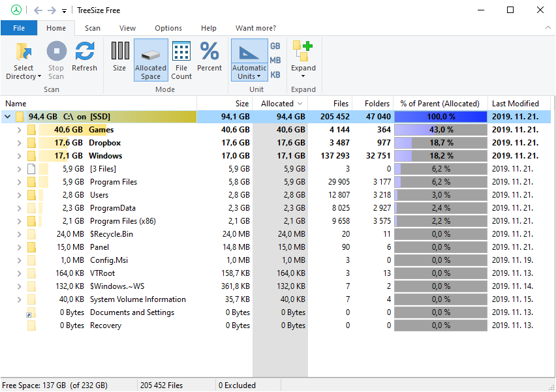
Task: Set unit to MB
Action: coord(275,60)
